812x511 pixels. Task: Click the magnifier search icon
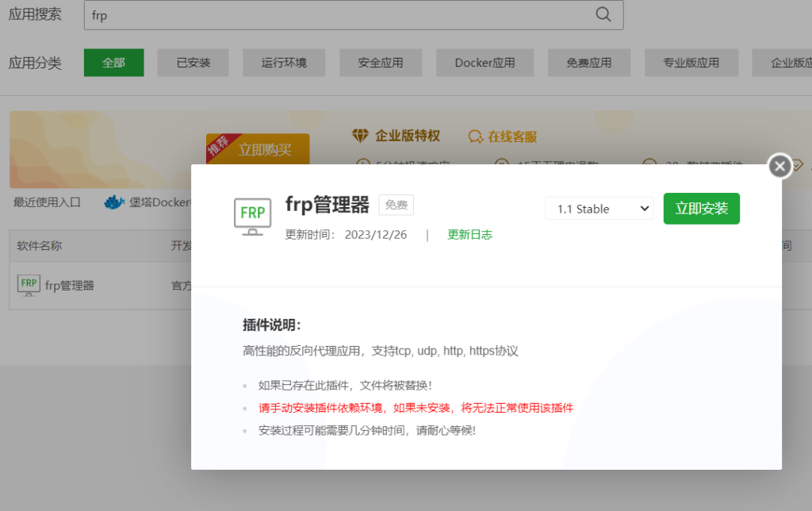(x=603, y=15)
